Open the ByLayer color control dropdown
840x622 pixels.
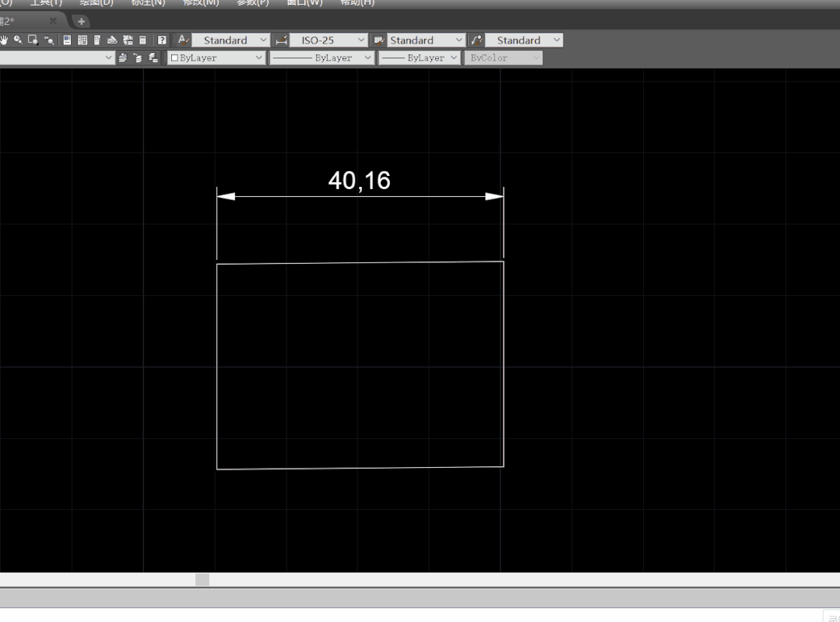pyautogui.click(x=216, y=58)
